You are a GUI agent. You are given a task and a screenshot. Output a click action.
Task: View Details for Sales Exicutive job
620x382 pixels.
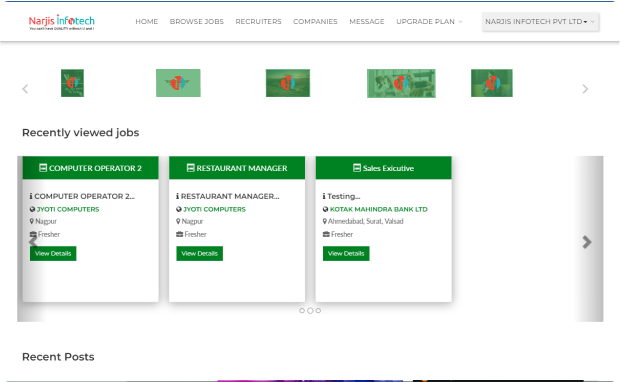(x=346, y=253)
